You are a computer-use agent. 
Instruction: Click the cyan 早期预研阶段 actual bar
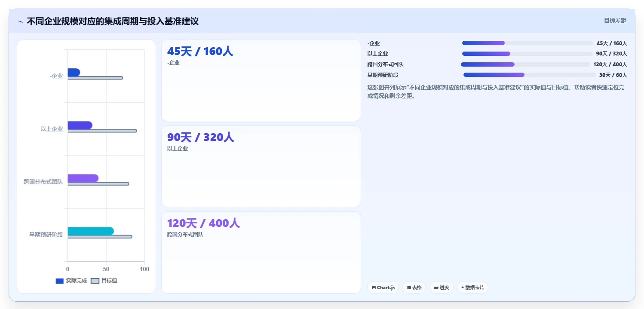click(x=90, y=231)
